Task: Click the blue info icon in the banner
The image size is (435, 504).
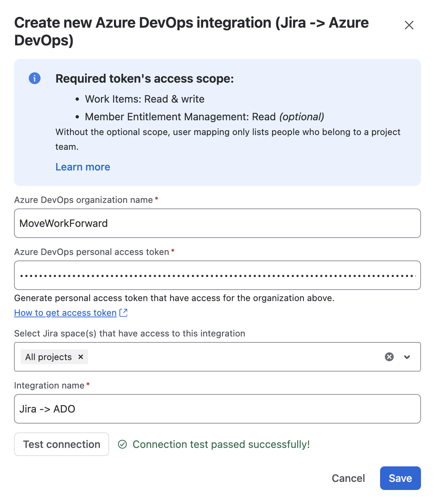Action: coord(35,78)
